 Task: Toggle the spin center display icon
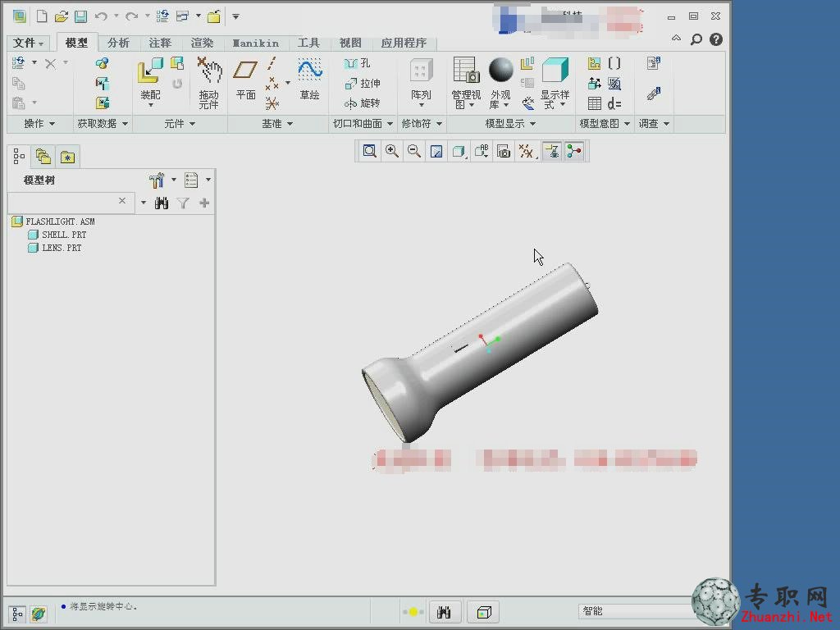pyautogui.click(x=573, y=151)
